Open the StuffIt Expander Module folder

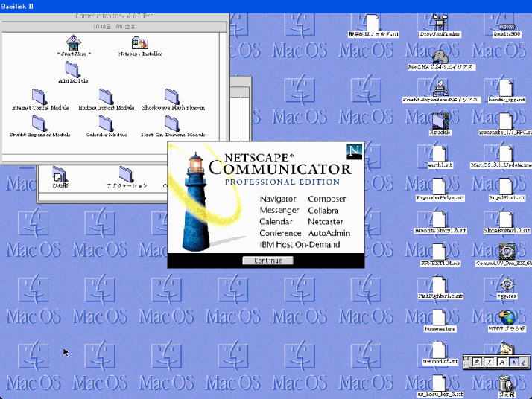pos(39,123)
